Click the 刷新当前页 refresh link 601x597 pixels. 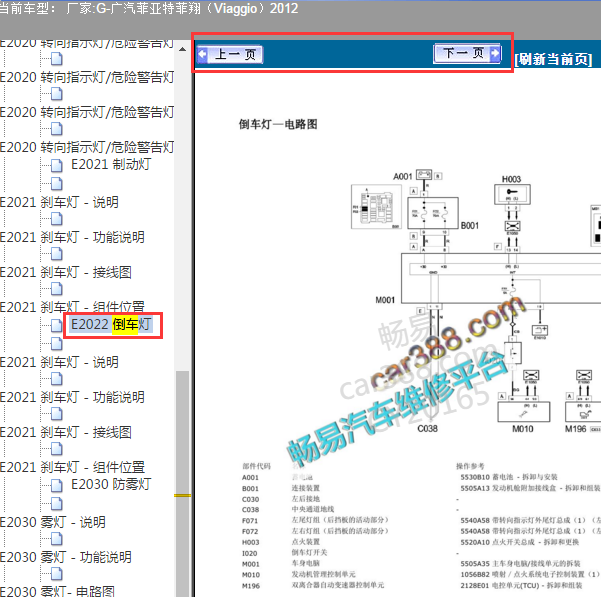point(553,59)
